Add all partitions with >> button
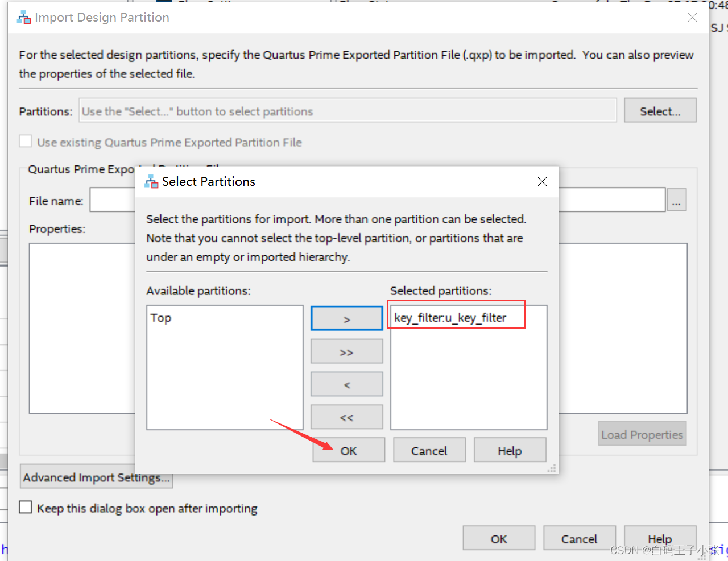The image size is (728, 561). pos(347,352)
